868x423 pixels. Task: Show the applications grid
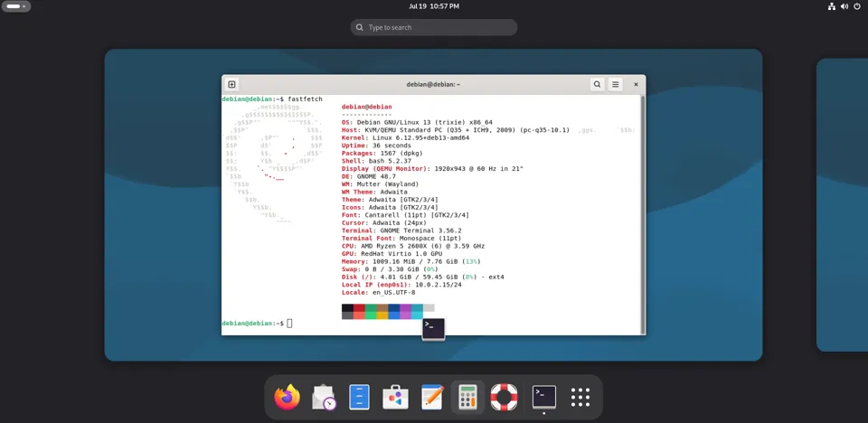coord(580,397)
